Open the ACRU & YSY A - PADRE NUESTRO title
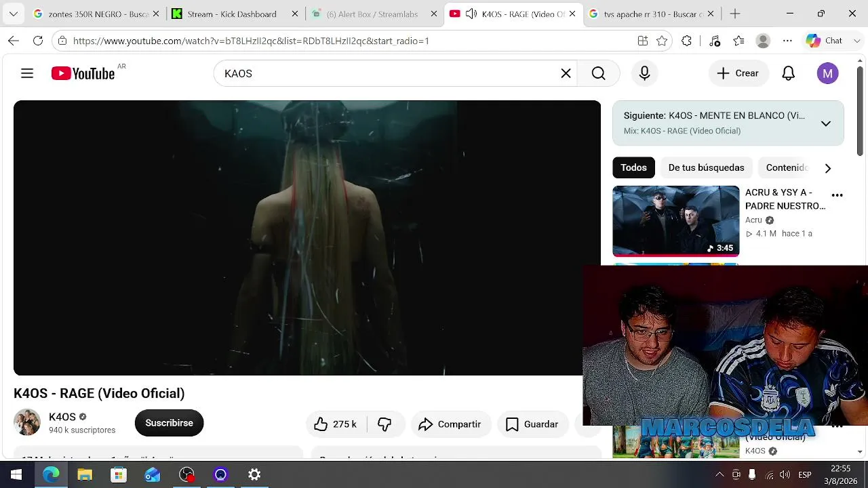The image size is (868, 488). click(x=785, y=199)
